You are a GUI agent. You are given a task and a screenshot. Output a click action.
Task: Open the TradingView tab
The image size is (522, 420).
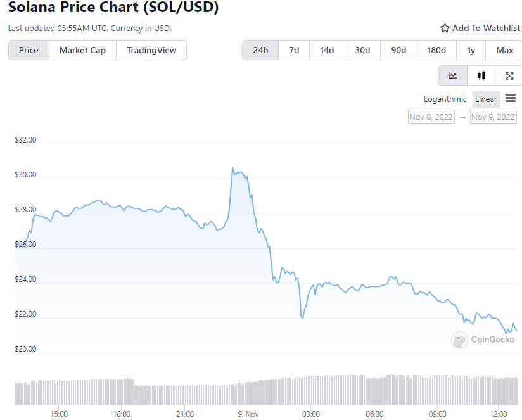click(x=151, y=50)
